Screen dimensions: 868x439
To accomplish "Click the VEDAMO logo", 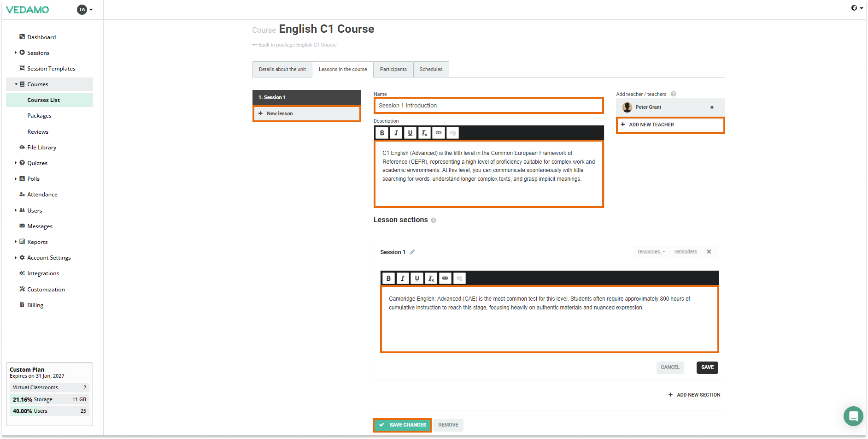I will [x=27, y=9].
